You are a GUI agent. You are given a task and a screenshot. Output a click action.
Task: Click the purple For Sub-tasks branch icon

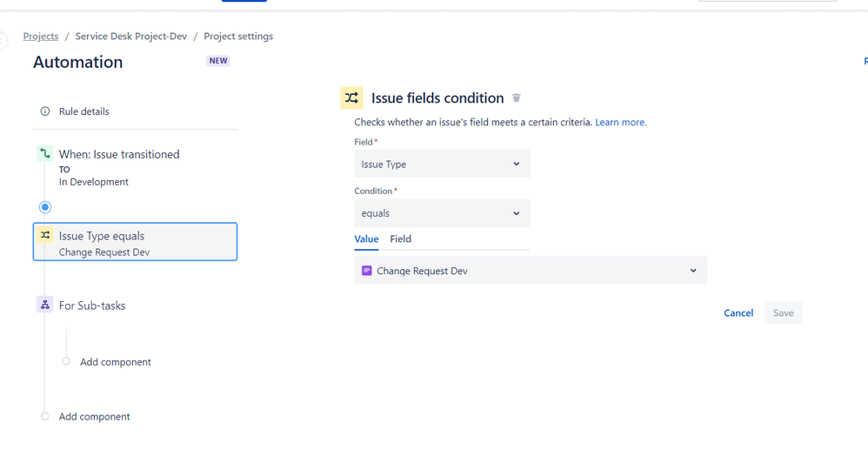pyautogui.click(x=44, y=305)
